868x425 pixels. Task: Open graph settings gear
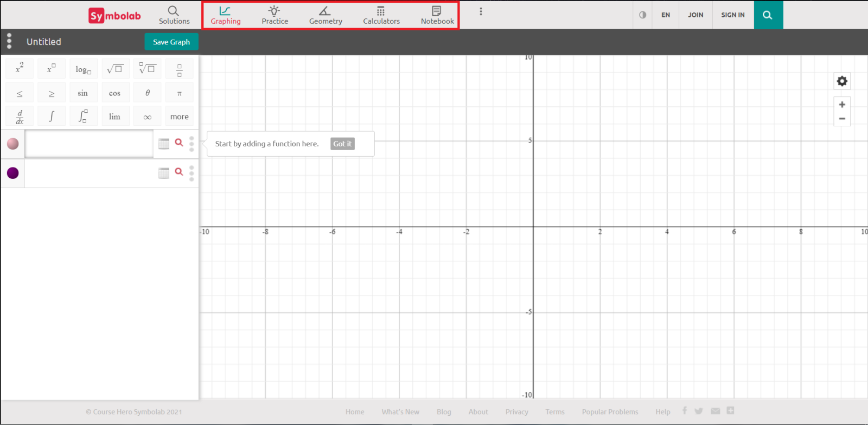pyautogui.click(x=842, y=81)
